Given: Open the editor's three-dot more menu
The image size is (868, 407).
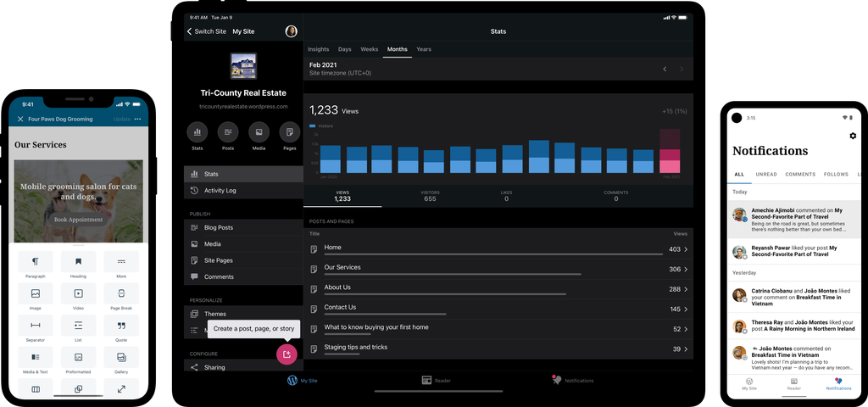Looking at the screenshot, I should coord(138,120).
